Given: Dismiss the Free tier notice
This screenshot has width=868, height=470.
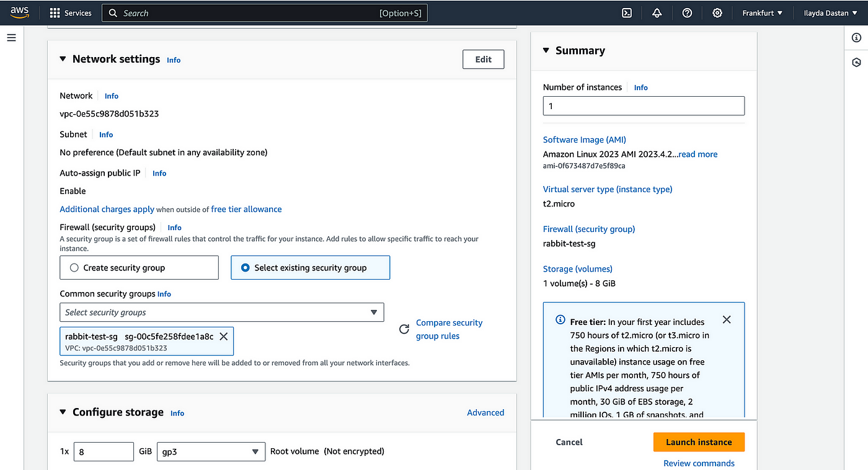Looking at the screenshot, I should (727, 319).
